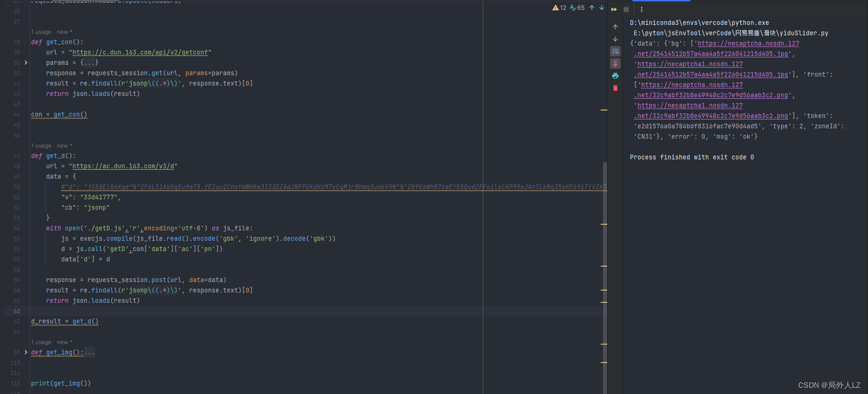868x394 pixels.
Task: Click the '1 usage' hint above get_con
Action: [41, 32]
